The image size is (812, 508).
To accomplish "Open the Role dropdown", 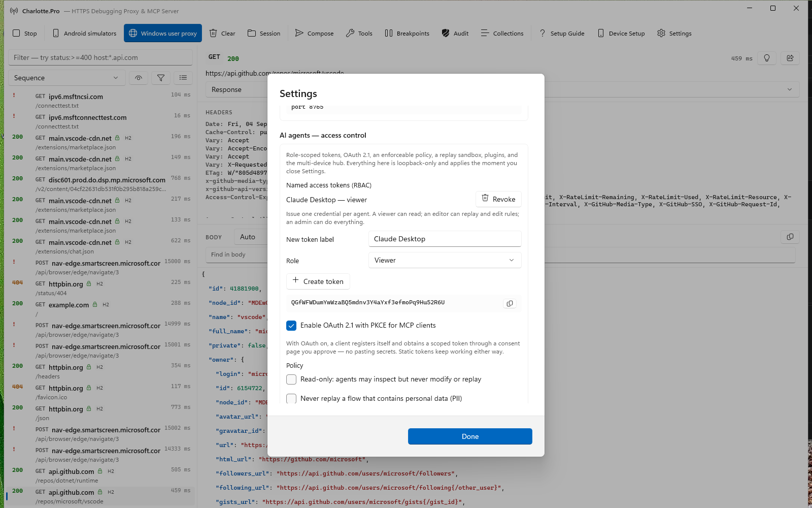I will click(445, 260).
